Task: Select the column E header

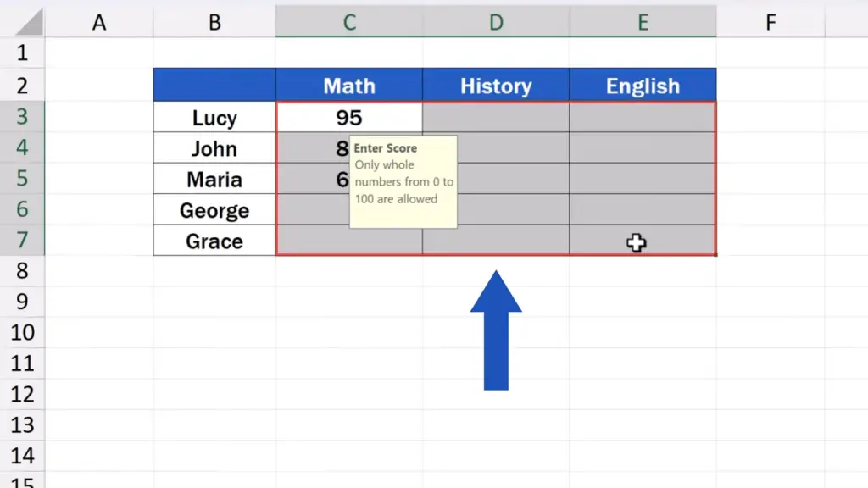Action: tap(643, 23)
